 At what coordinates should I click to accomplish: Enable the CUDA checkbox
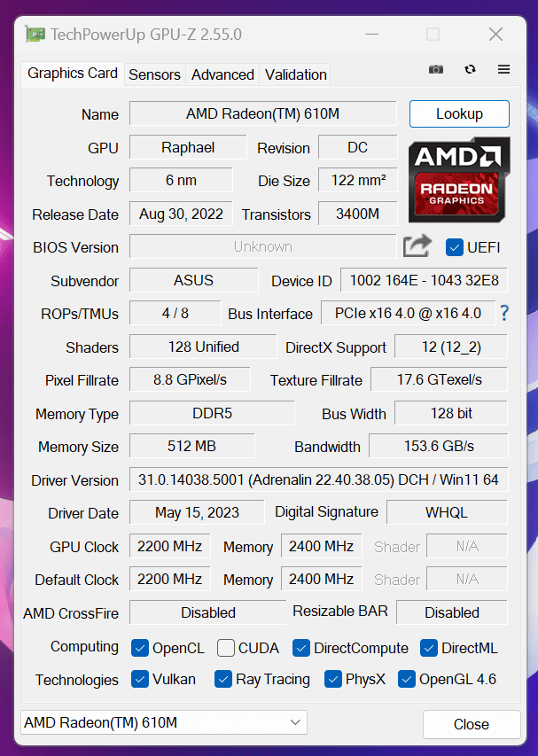pyautogui.click(x=225, y=648)
